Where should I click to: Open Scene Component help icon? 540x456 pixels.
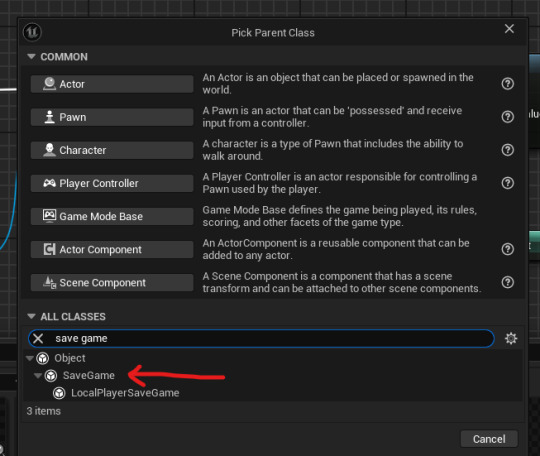pos(507,282)
